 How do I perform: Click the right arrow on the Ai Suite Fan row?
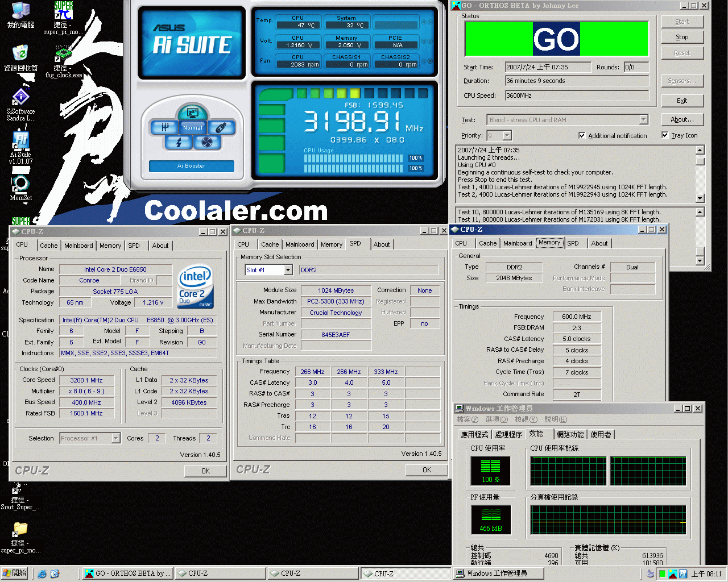[x=431, y=61]
